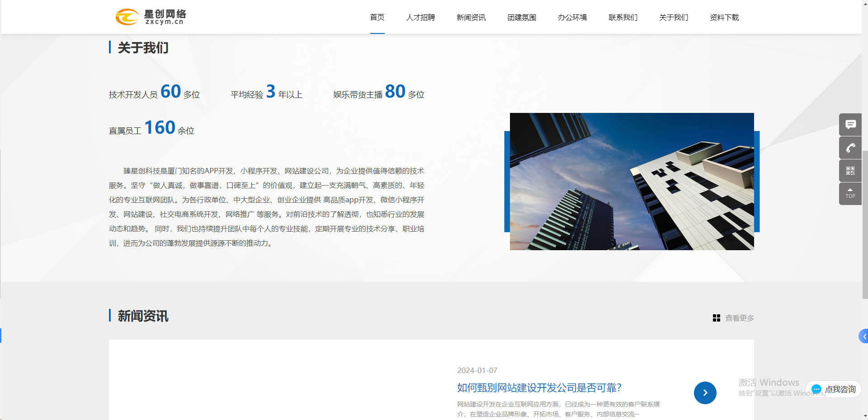This screenshot has width=868, height=420.
Task: Select 资料下载 in the navigation bar
Action: click(724, 17)
